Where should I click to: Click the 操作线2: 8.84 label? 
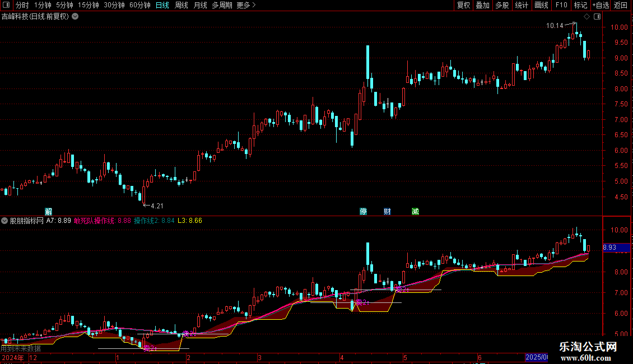pyautogui.click(x=154, y=221)
